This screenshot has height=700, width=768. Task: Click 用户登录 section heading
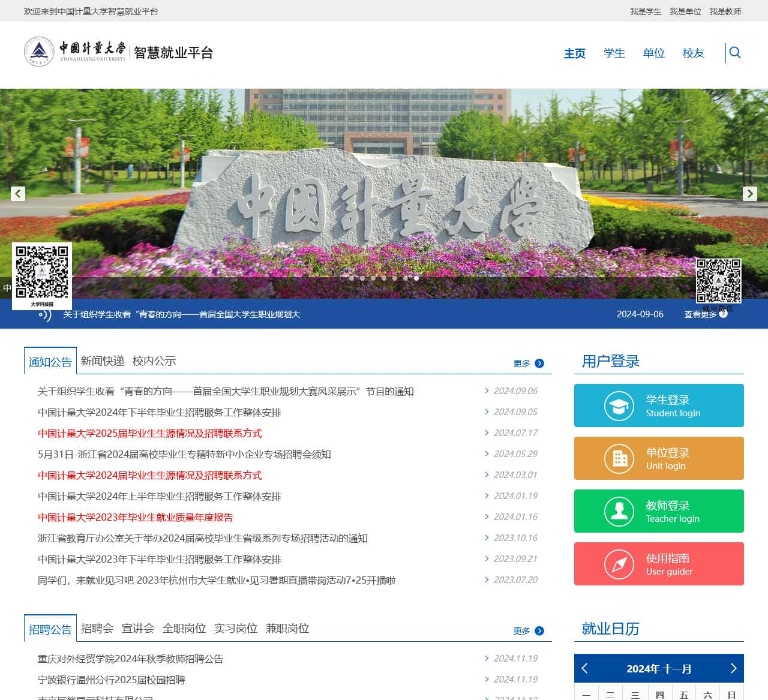[611, 361]
